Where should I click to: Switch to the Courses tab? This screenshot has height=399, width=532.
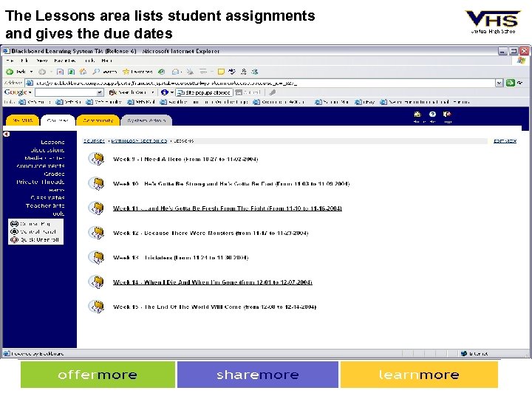(x=58, y=120)
